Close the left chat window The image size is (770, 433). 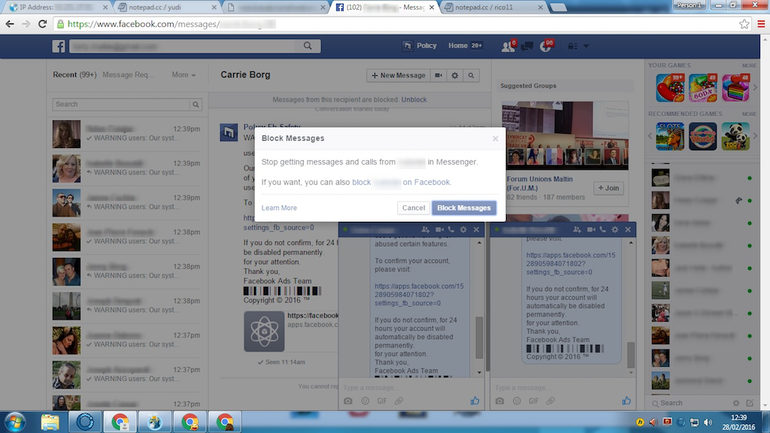click(x=476, y=229)
